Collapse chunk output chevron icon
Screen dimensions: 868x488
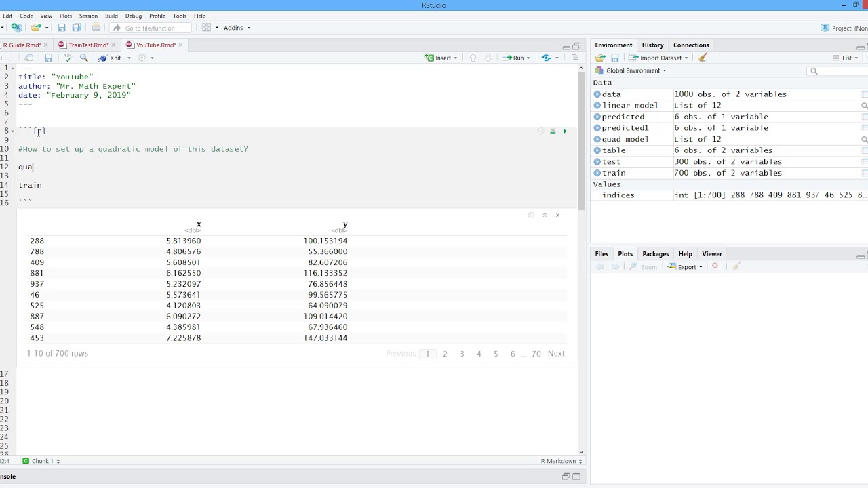click(x=545, y=215)
